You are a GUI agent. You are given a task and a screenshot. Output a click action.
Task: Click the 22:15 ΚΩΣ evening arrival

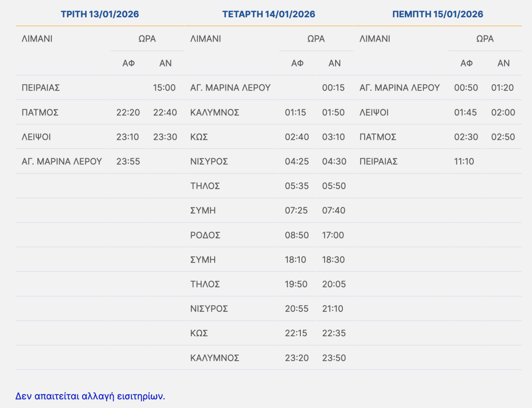(297, 333)
